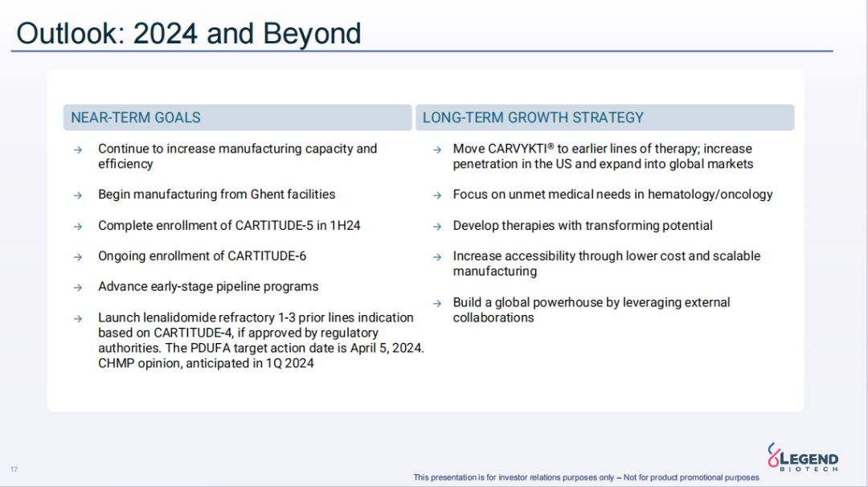Click 'Develop therapies with transforming potential' text
Screen dimensions: 868x487
pos(583,225)
